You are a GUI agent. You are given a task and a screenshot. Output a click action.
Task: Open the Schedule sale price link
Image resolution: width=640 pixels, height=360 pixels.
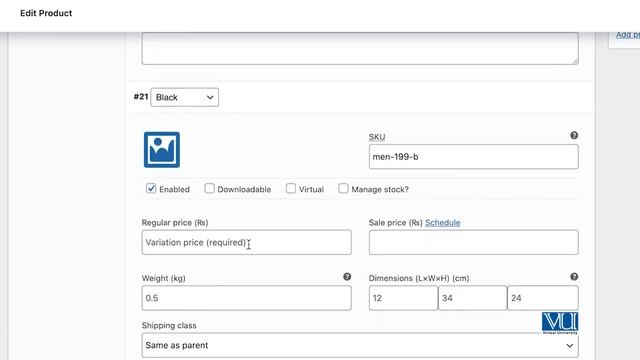coord(442,222)
